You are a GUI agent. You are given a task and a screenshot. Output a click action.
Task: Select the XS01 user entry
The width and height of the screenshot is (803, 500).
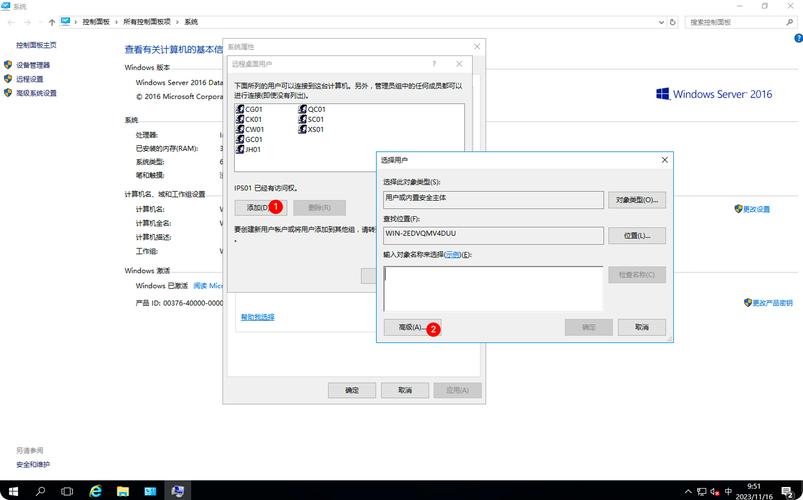(315, 129)
